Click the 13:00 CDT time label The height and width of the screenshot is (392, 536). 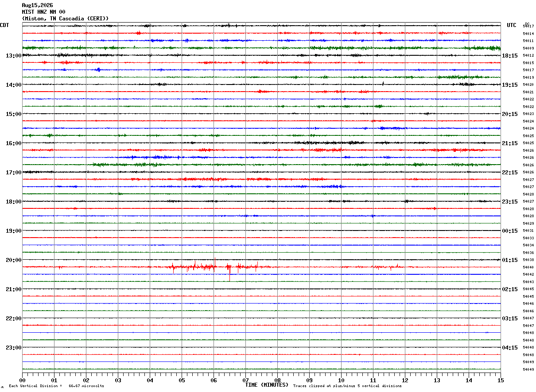point(13,56)
